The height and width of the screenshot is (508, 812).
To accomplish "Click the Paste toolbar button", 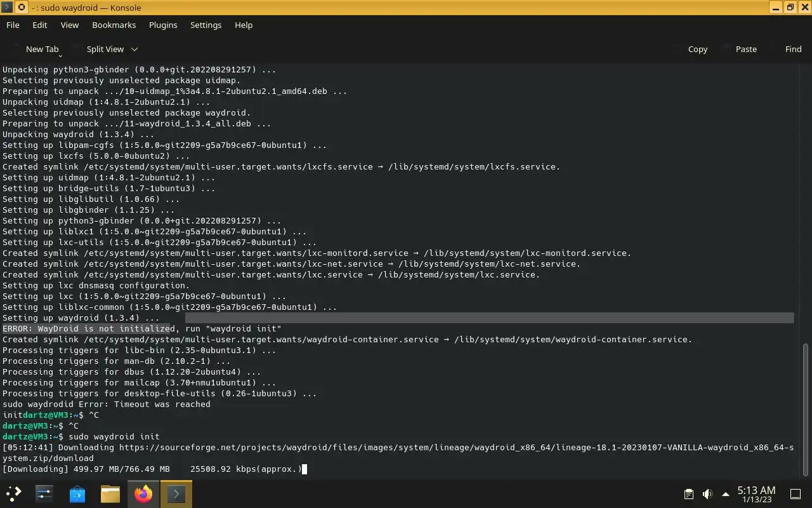I will 738,49.
